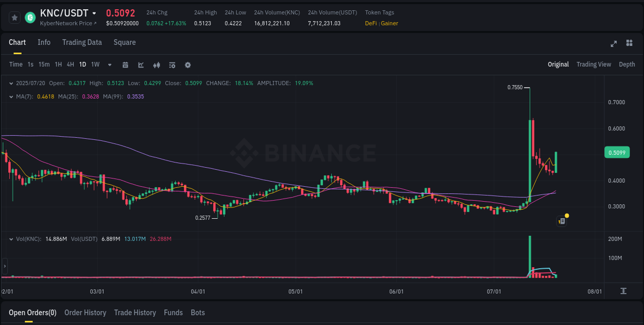
Task: Click the left edge panel collapse handle
Action: tap(4, 266)
